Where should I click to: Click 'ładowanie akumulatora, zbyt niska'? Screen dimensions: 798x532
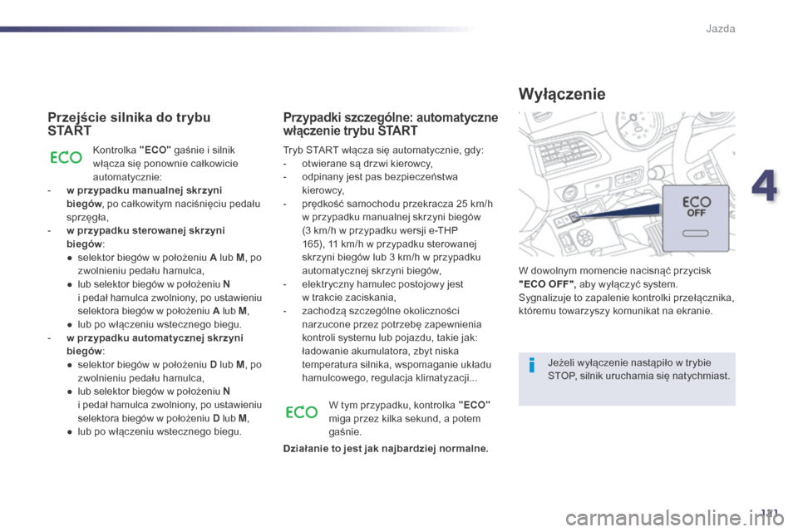pyautogui.click(x=380, y=352)
